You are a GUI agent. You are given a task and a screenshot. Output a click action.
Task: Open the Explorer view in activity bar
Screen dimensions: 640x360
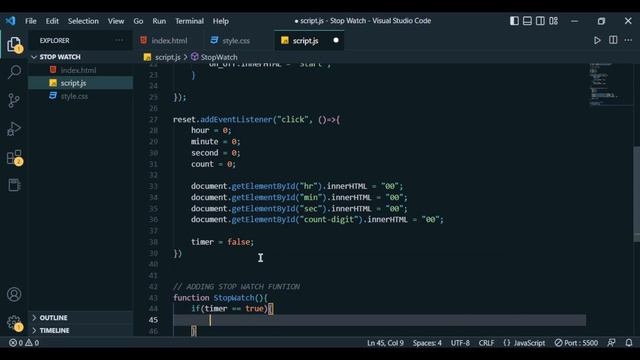pyautogui.click(x=14, y=44)
